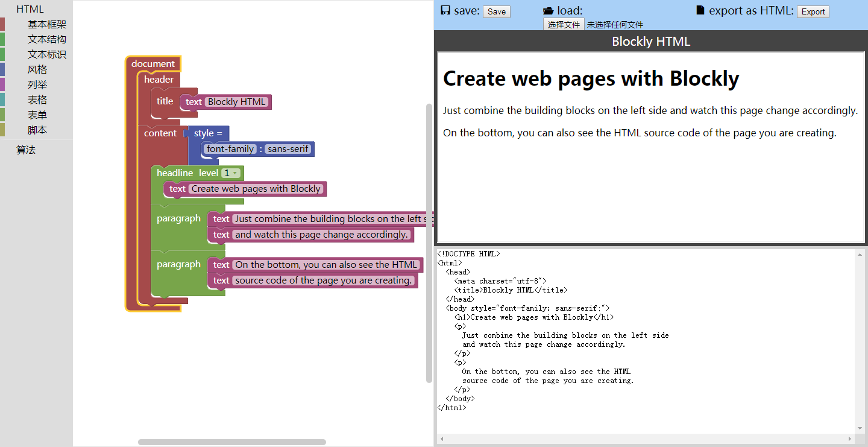Select the 表单 form category
868x447 pixels.
(x=37, y=115)
